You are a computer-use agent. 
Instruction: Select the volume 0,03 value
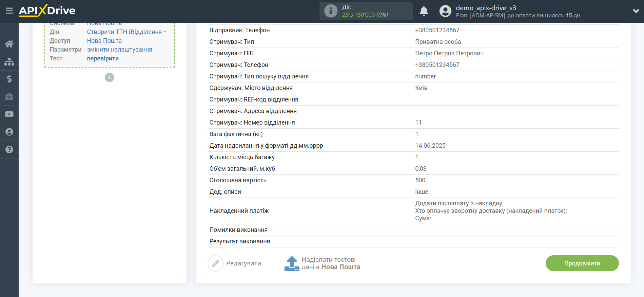tap(421, 169)
